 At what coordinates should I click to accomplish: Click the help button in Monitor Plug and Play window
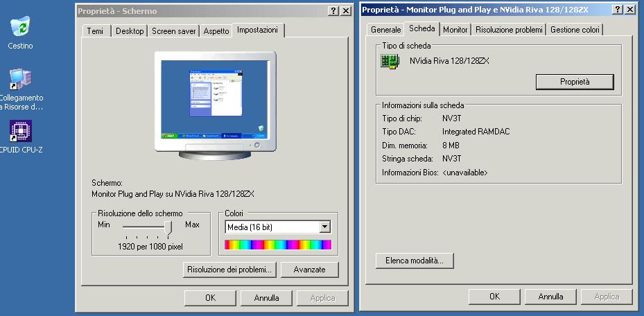tap(617, 10)
